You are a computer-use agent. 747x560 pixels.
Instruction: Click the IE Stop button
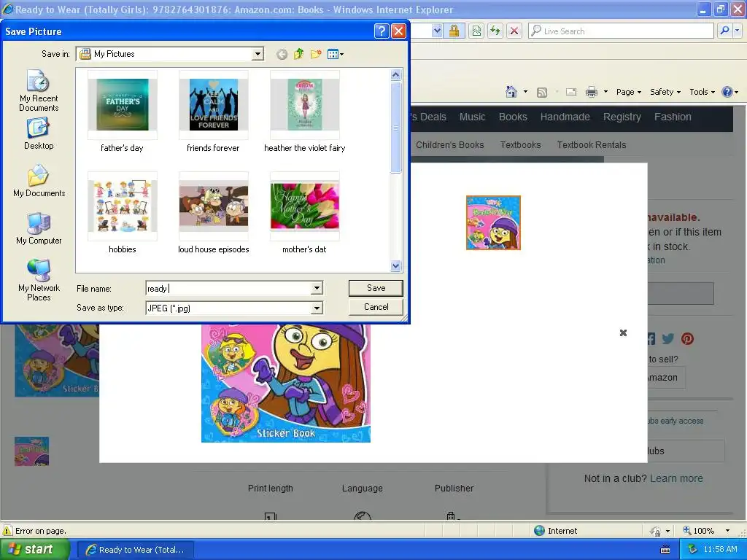(514, 31)
